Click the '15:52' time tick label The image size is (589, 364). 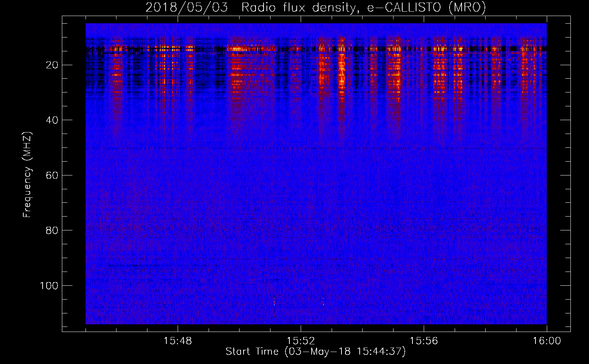[301, 341]
